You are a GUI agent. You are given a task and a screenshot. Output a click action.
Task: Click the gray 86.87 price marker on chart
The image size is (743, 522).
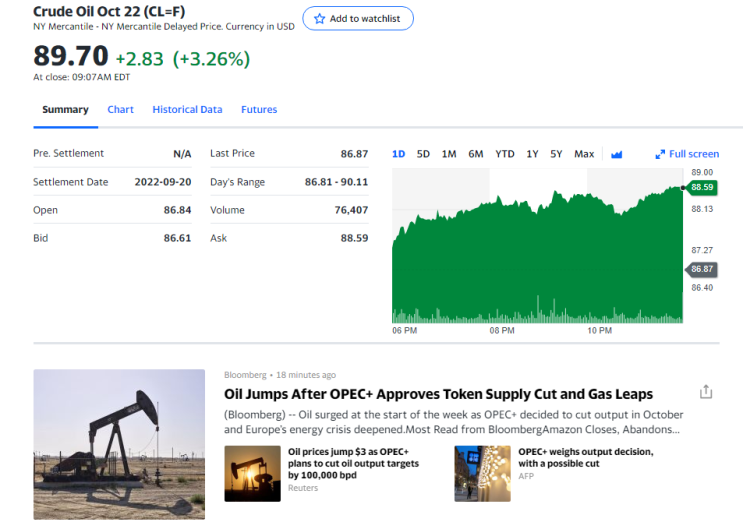click(x=701, y=269)
